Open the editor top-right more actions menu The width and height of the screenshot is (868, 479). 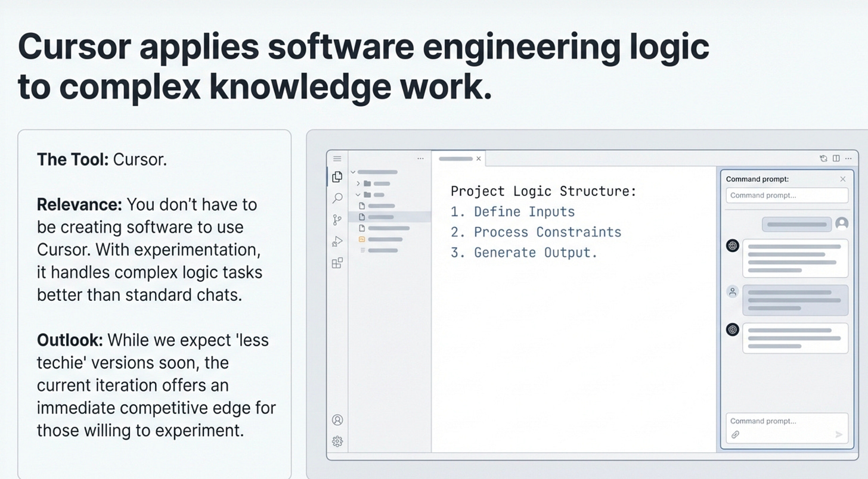tap(848, 158)
